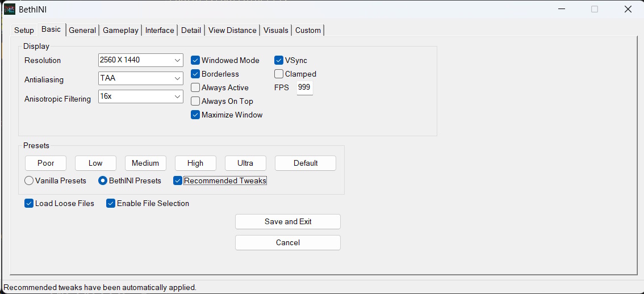Image resolution: width=644 pixels, height=294 pixels.
Task: Go to the Gameplay tab
Action: click(x=120, y=31)
